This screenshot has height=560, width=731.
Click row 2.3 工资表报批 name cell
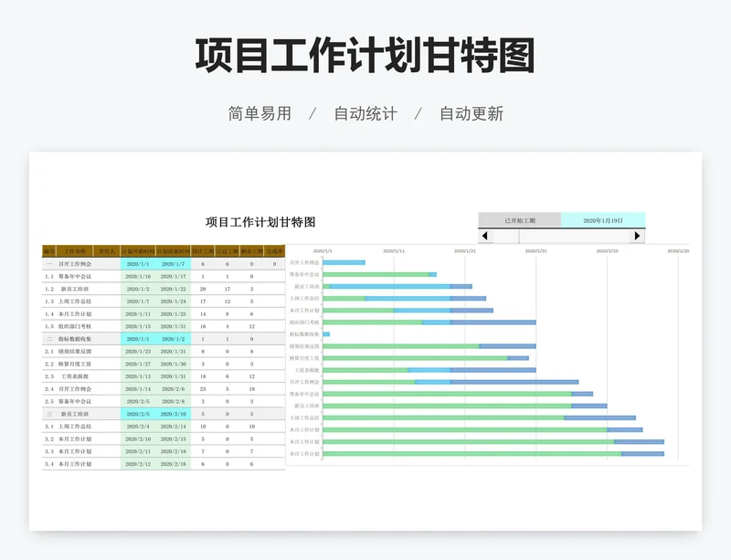pyautogui.click(x=75, y=376)
